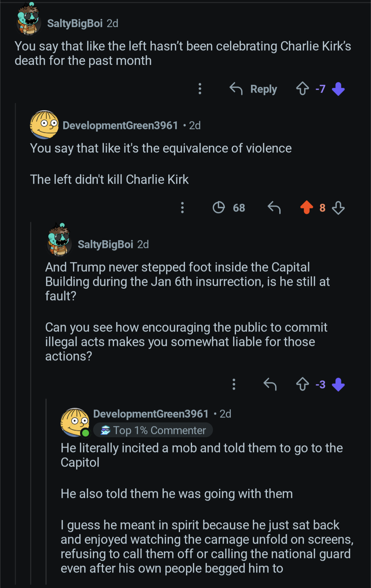Open the first DevelopmentGreen3961 avatar
The image size is (371, 588).
click(44, 124)
